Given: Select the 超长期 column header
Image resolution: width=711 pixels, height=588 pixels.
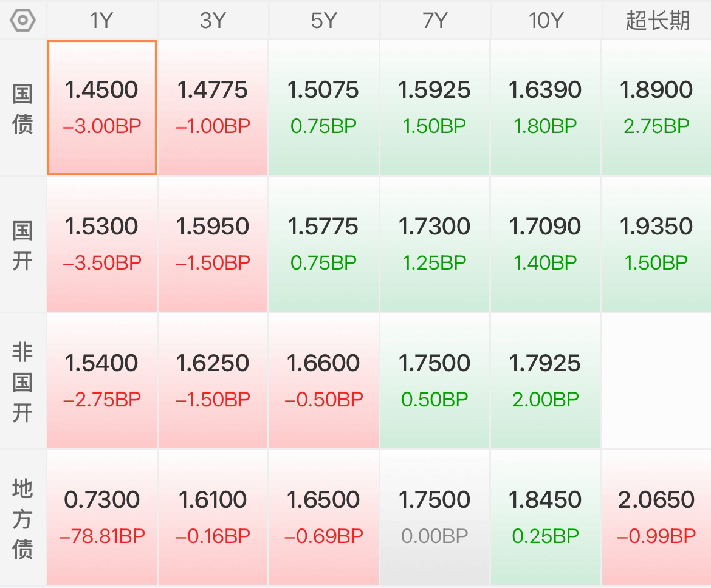Looking at the screenshot, I should (656, 21).
